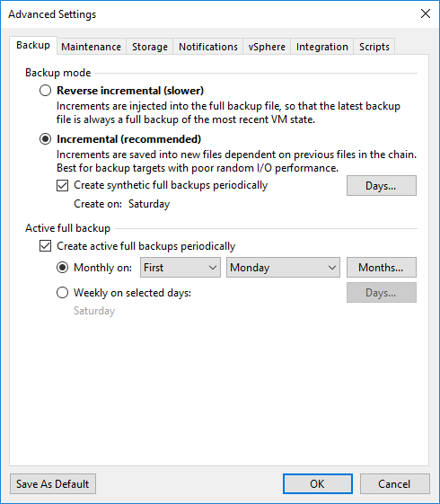Select Monthly on radio option
The height and width of the screenshot is (504, 440).
(x=62, y=268)
